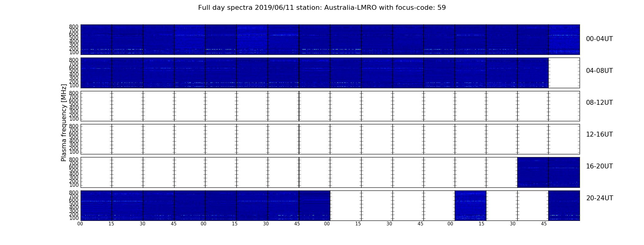Click the '800' tick of the 08-12UT panel
Viewport: 644px width, 245px height.
[x=74, y=93]
